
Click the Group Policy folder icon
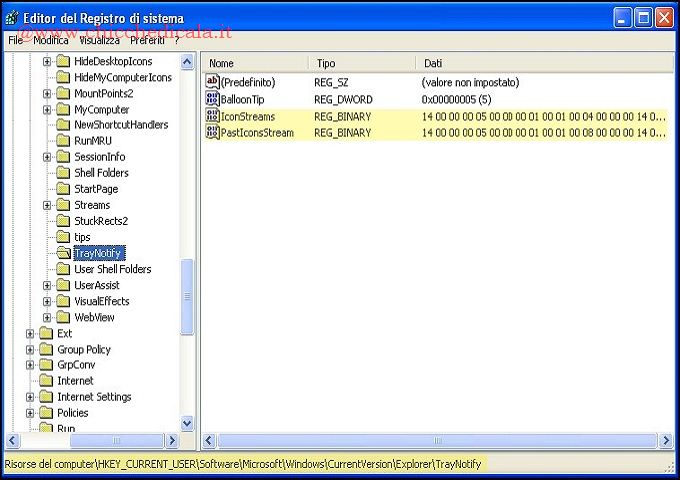click(x=46, y=350)
